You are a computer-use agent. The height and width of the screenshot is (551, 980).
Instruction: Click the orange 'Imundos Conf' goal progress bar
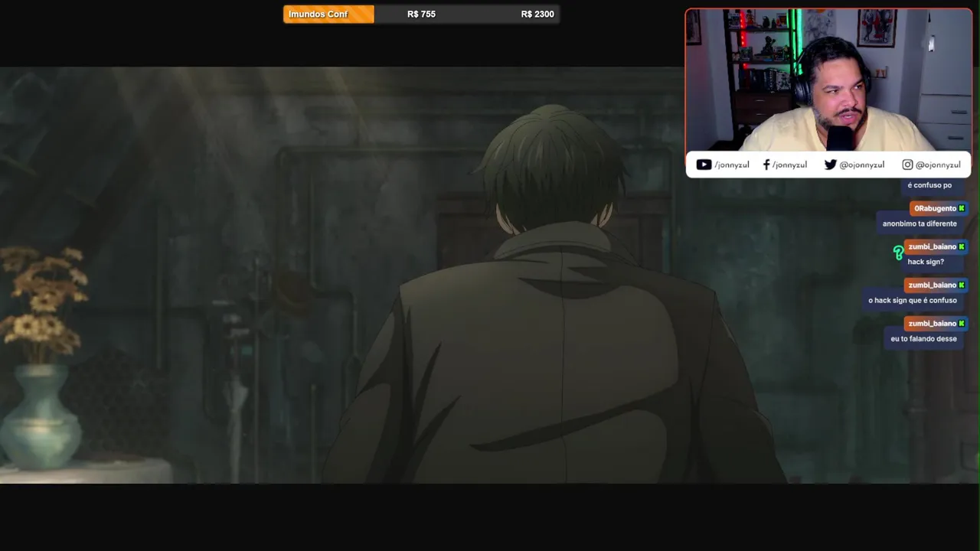click(x=328, y=14)
